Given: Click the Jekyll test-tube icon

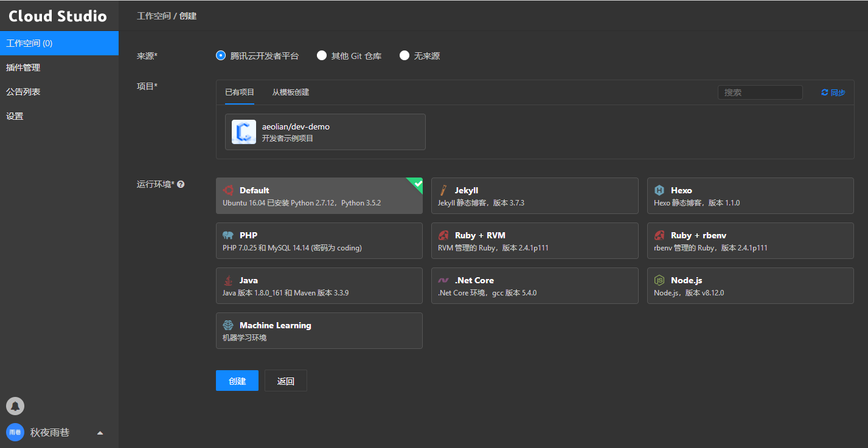Looking at the screenshot, I should (444, 190).
